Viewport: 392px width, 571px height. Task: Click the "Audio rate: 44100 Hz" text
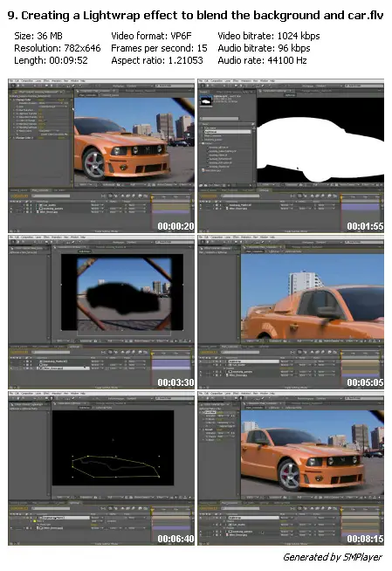pos(262,60)
